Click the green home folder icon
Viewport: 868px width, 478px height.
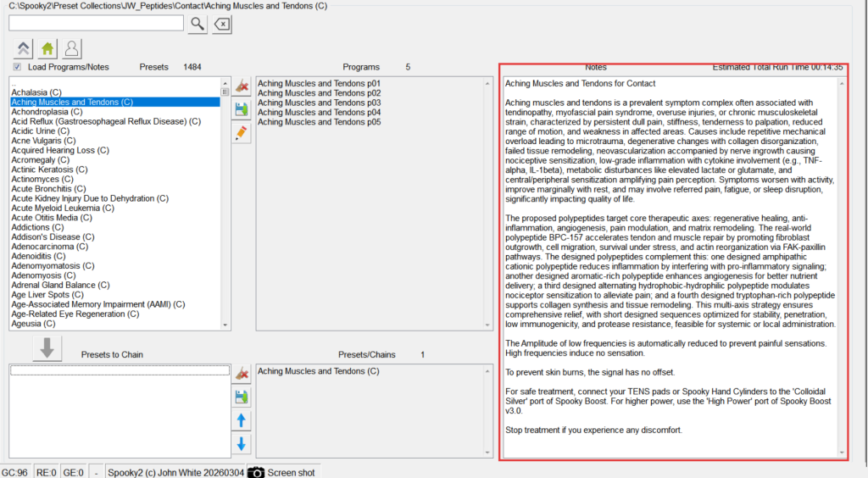(x=48, y=49)
